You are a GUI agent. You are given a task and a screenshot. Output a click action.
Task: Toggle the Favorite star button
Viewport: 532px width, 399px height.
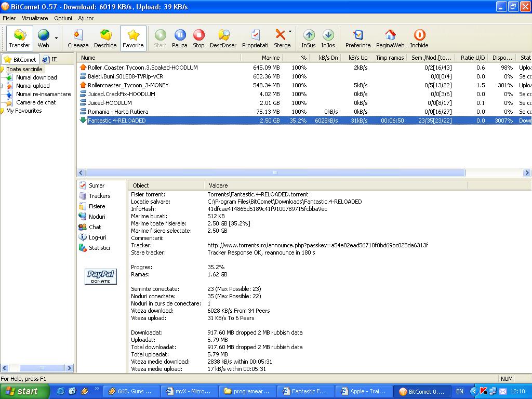point(133,38)
